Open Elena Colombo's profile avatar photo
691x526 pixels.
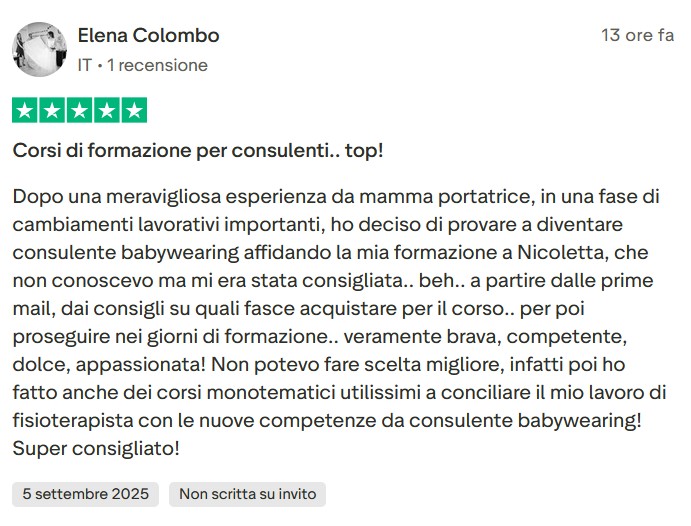[x=40, y=50]
